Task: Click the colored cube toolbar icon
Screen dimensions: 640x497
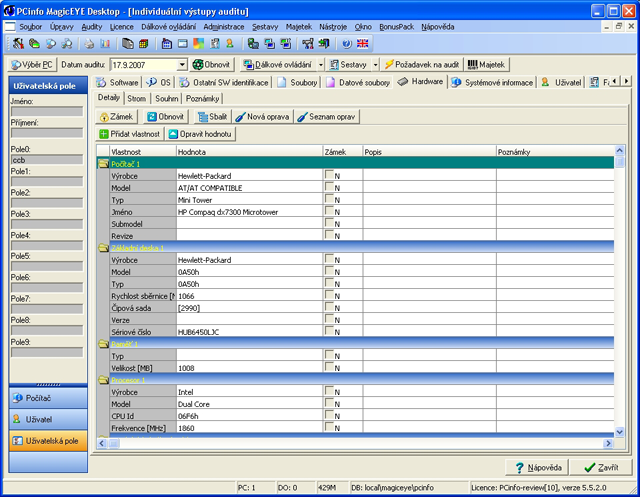Action: (144, 43)
